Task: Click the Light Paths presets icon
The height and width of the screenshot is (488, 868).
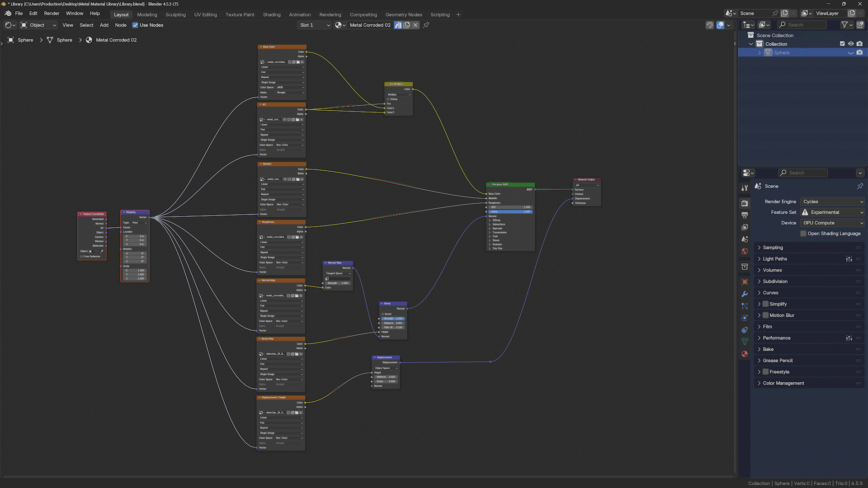Action: point(849,259)
